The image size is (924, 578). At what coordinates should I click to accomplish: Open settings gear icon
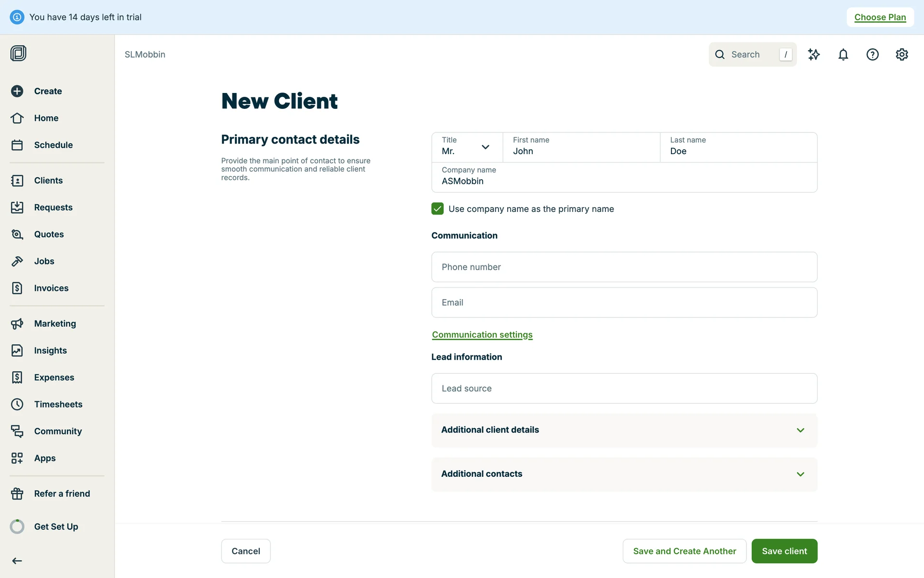[902, 54]
